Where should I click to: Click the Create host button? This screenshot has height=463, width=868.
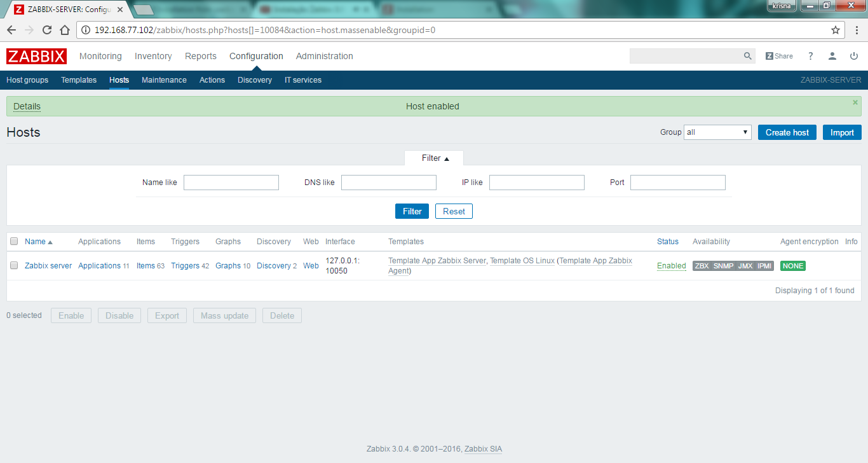coord(787,132)
